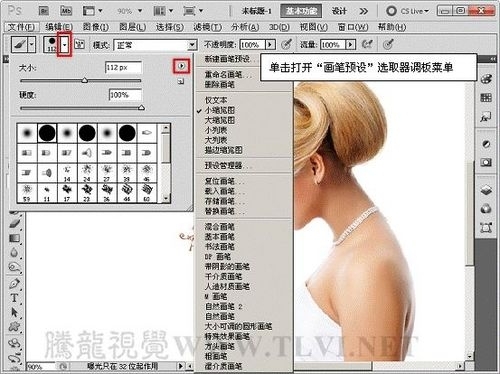Screen dimensions: 500x374
Task: Open Mini Bridge via the Mb icon
Action: click(x=66, y=11)
